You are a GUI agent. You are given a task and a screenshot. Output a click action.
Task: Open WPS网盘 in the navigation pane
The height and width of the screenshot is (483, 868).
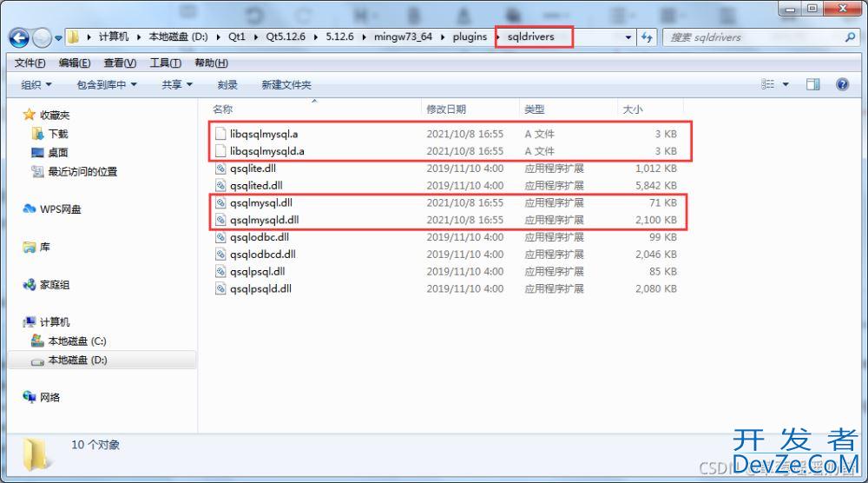[61, 209]
